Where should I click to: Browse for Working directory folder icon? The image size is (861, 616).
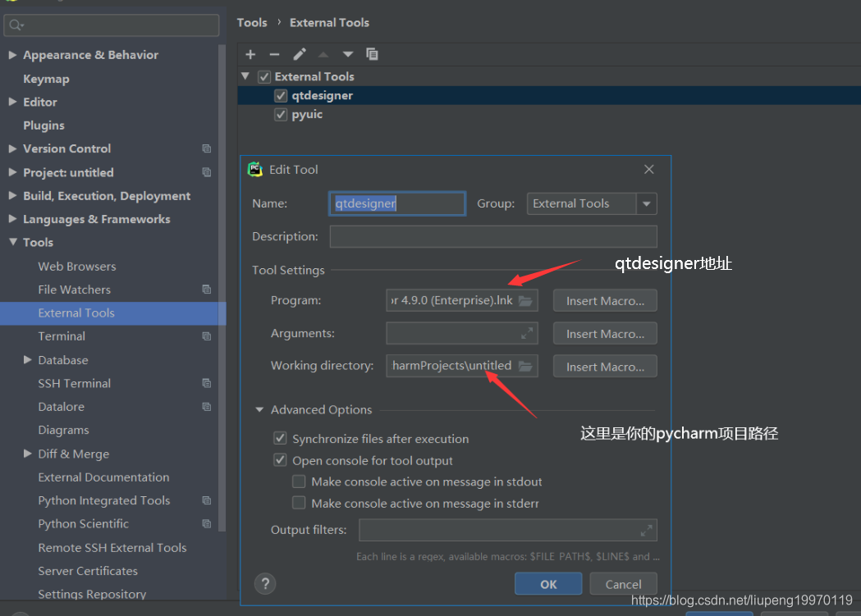(525, 366)
